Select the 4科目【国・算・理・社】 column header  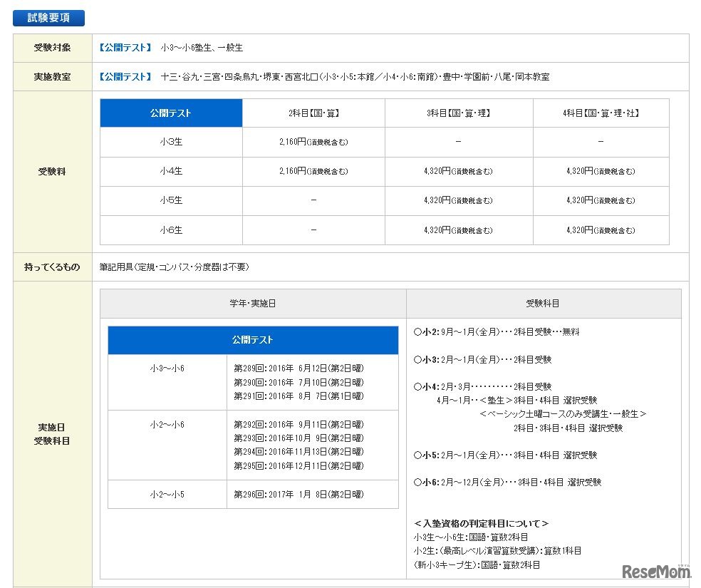pyautogui.click(x=601, y=113)
